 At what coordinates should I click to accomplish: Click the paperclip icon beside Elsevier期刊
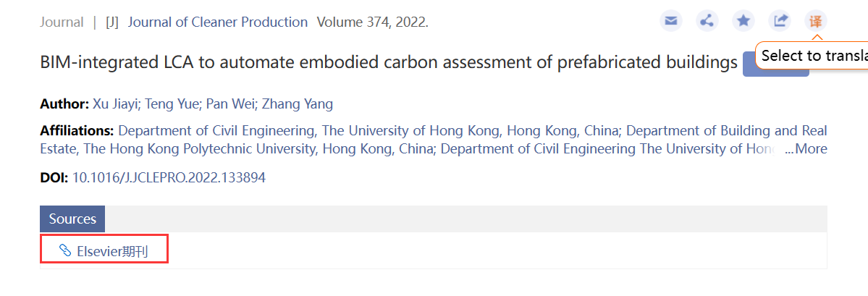tap(65, 251)
